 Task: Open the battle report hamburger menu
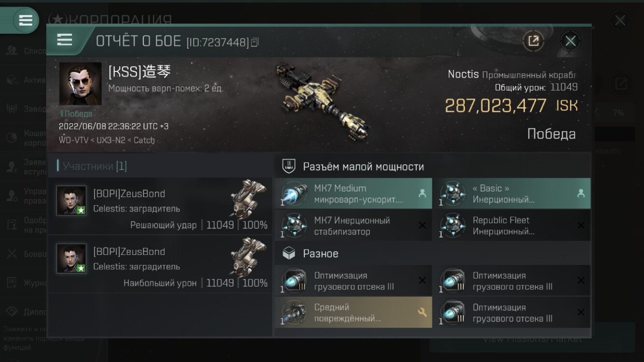click(x=65, y=40)
